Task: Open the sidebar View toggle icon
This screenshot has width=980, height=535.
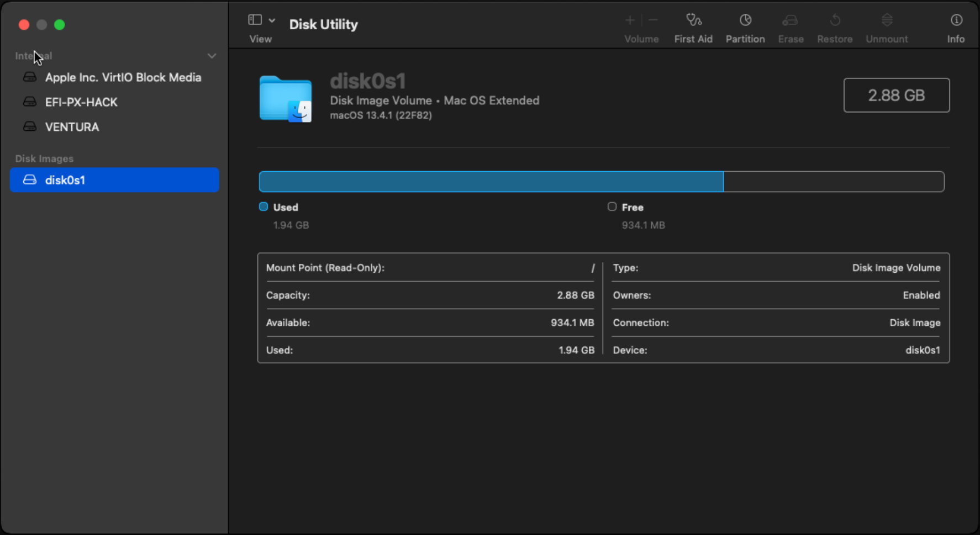Action: click(255, 20)
